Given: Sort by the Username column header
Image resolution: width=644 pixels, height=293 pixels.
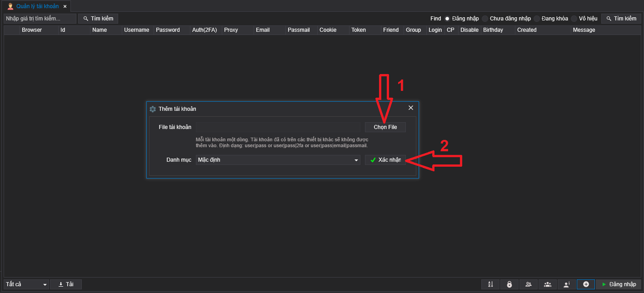Looking at the screenshot, I should click(x=137, y=30).
